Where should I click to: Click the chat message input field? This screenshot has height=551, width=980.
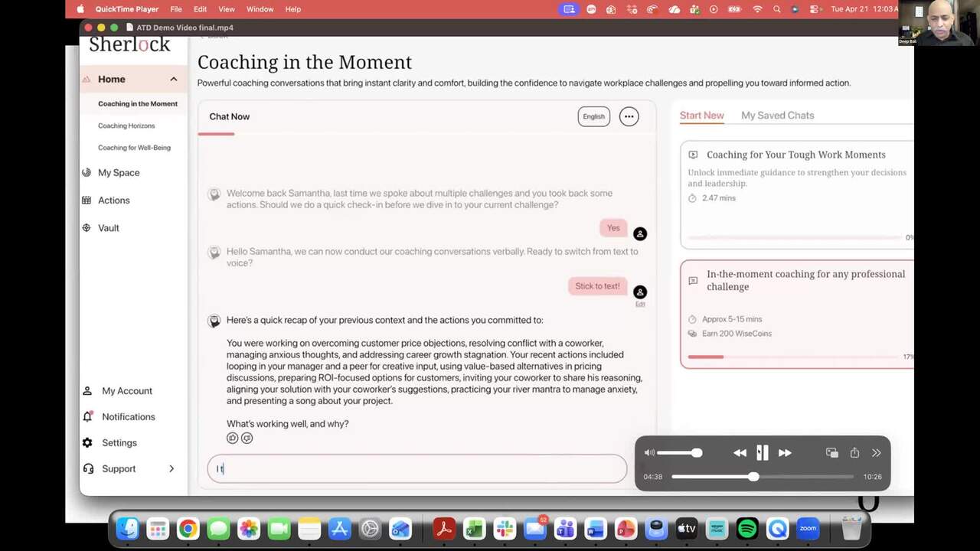tap(417, 469)
